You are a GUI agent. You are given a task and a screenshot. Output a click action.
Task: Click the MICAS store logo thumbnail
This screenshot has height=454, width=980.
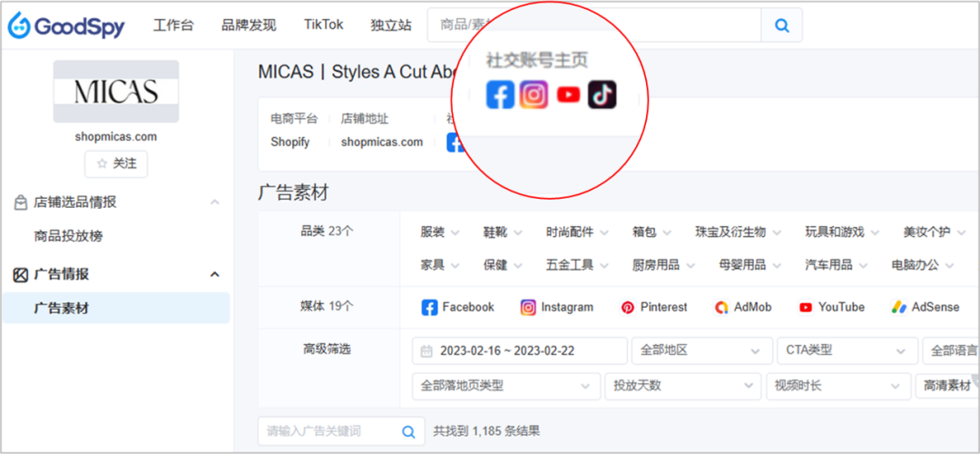[116, 92]
